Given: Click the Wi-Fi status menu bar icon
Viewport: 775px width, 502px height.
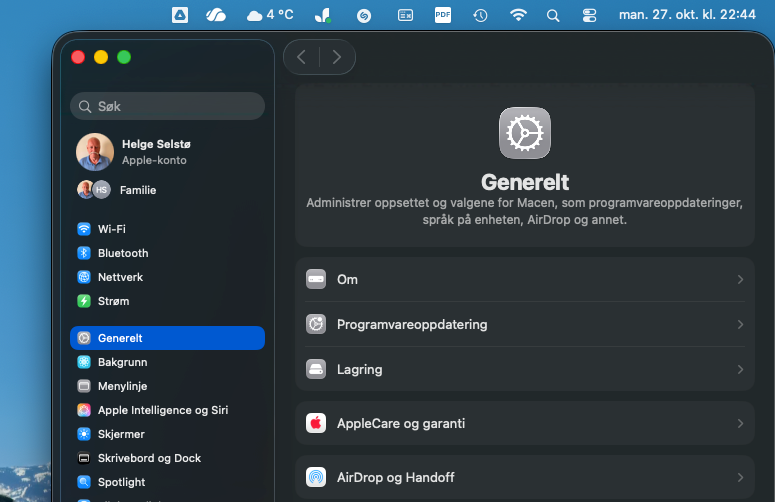Looking at the screenshot, I should coord(518,15).
